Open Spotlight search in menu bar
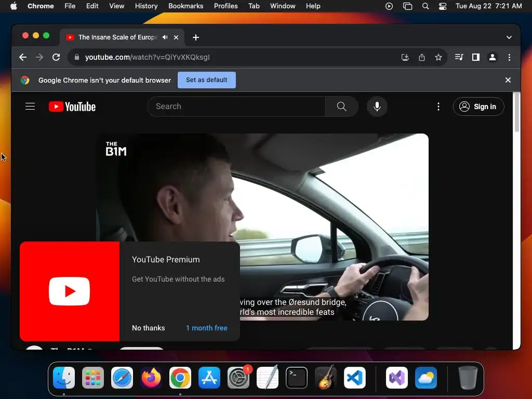 click(425, 6)
